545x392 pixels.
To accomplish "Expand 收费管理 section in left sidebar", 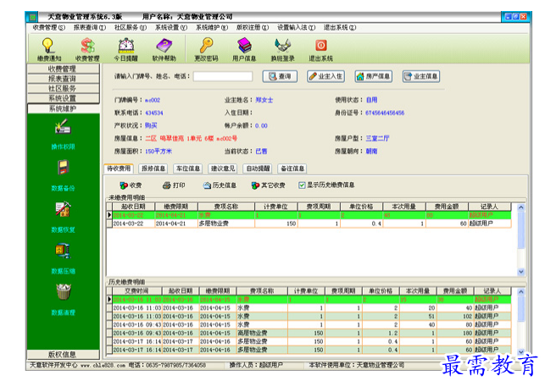I will 64,69.
